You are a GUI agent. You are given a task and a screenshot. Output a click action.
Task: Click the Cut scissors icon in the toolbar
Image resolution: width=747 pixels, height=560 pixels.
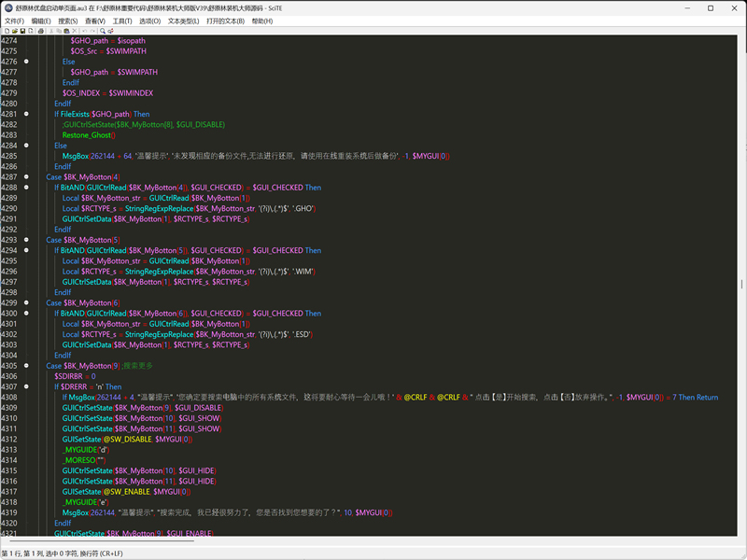pos(51,31)
